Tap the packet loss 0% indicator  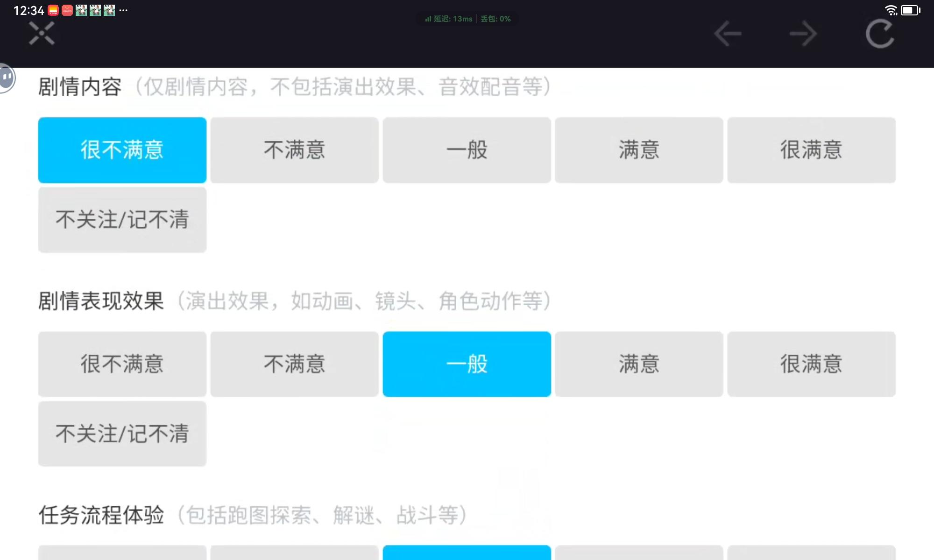pyautogui.click(x=495, y=19)
